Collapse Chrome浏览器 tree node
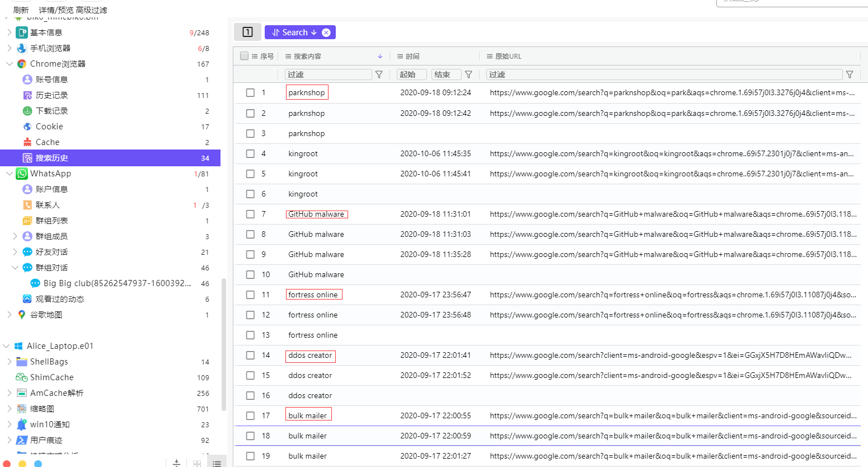Image resolution: width=868 pixels, height=467 pixels. (9, 64)
